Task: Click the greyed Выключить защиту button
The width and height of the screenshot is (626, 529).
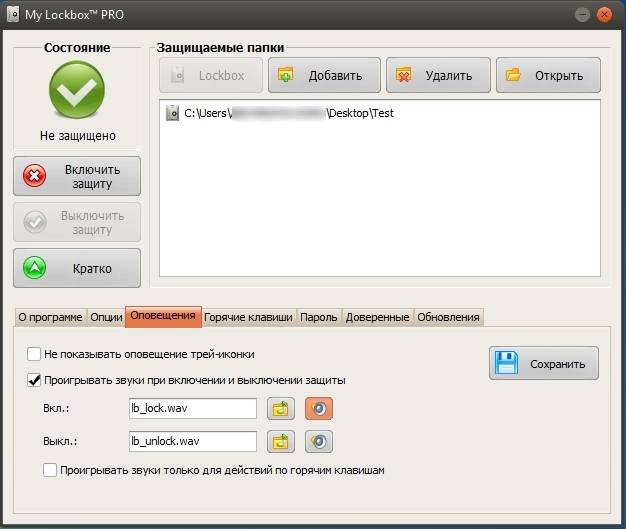Action: pyautogui.click(x=77, y=222)
